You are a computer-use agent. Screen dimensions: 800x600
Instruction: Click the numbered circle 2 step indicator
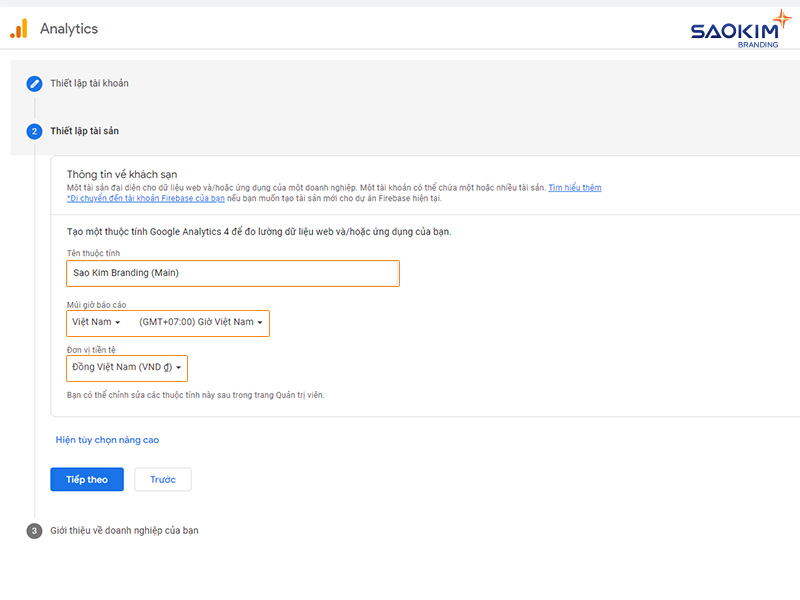pos(34,131)
